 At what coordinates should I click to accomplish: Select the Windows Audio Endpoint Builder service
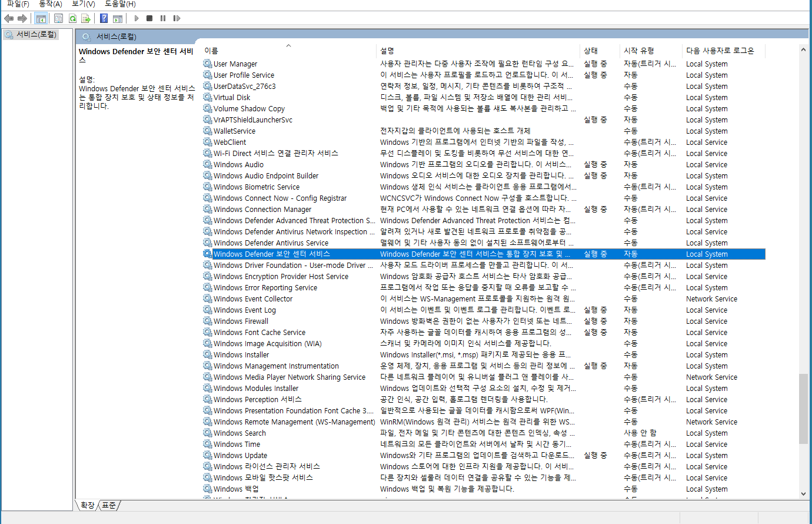pos(484,175)
